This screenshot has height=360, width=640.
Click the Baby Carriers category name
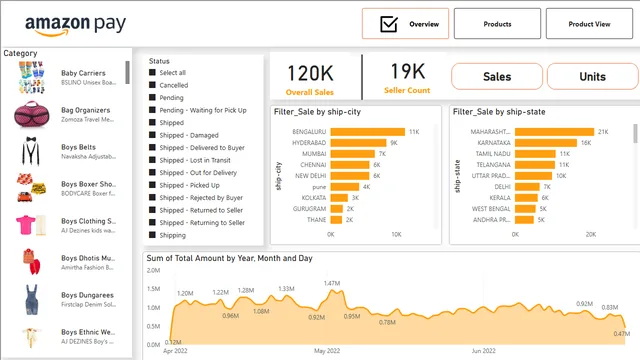point(83,73)
